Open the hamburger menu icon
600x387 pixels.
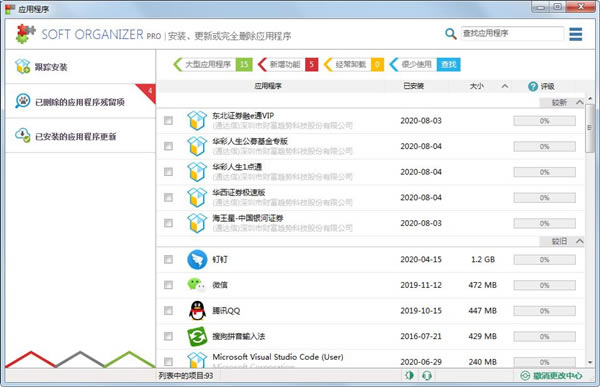576,34
